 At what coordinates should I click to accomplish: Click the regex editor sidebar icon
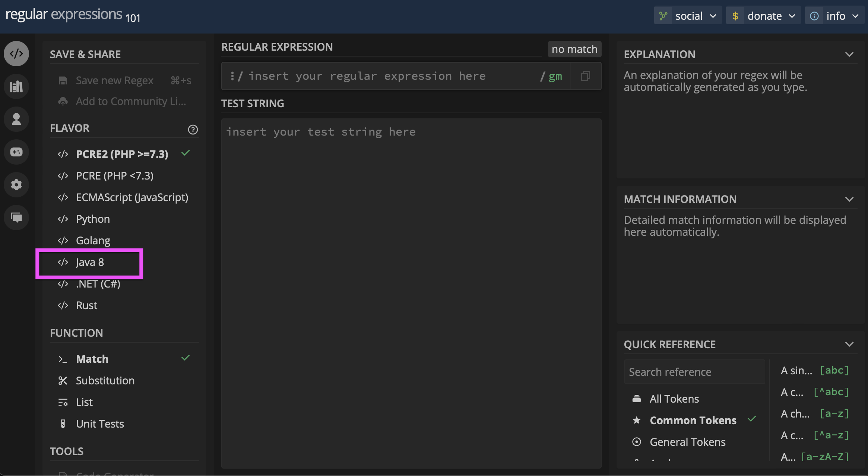click(16, 54)
